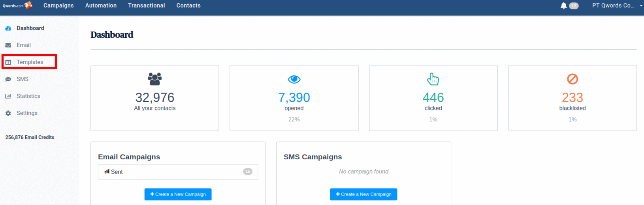Image resolution: width=644 pixels, height=205 pixels.
Task: Open the Sent email campaigns row
Action: 178,172
